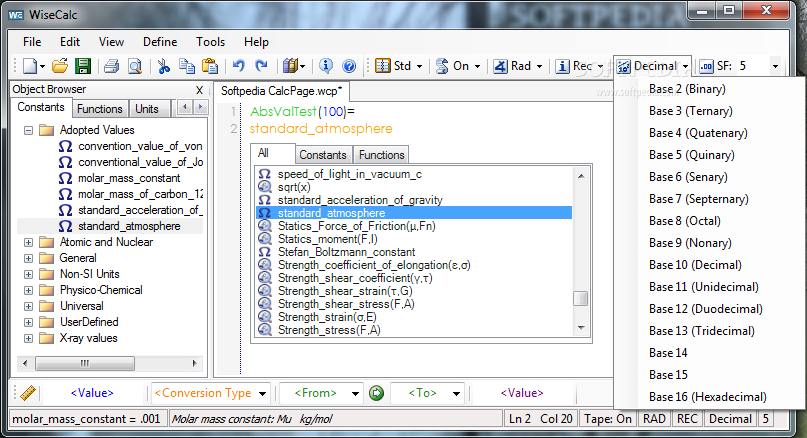Click Object Browser horizontal scrollbar thumb
The height and width of the screenshot is (438, 807).
(x=85, y=363)
